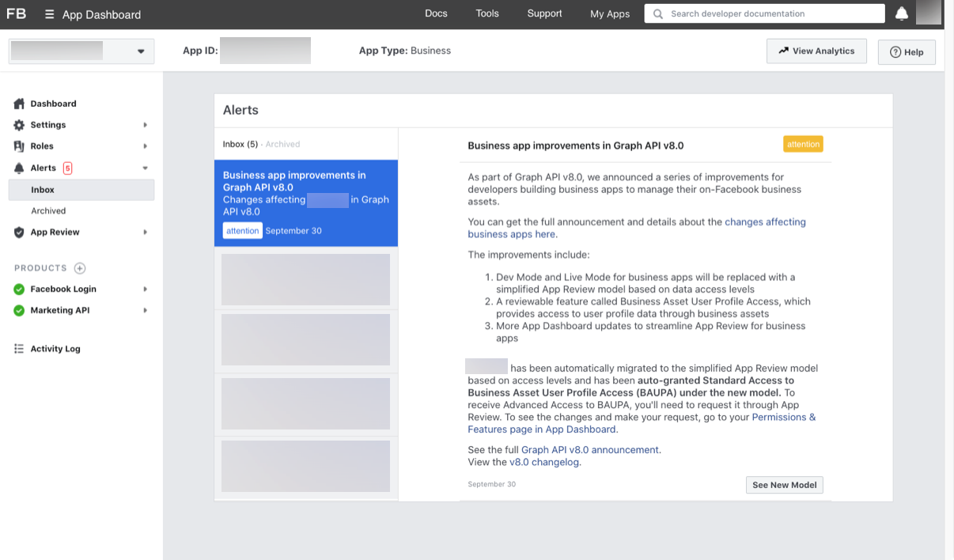Click the search developer documentation field
954x560 pixels.
click(x=764, y=13)
